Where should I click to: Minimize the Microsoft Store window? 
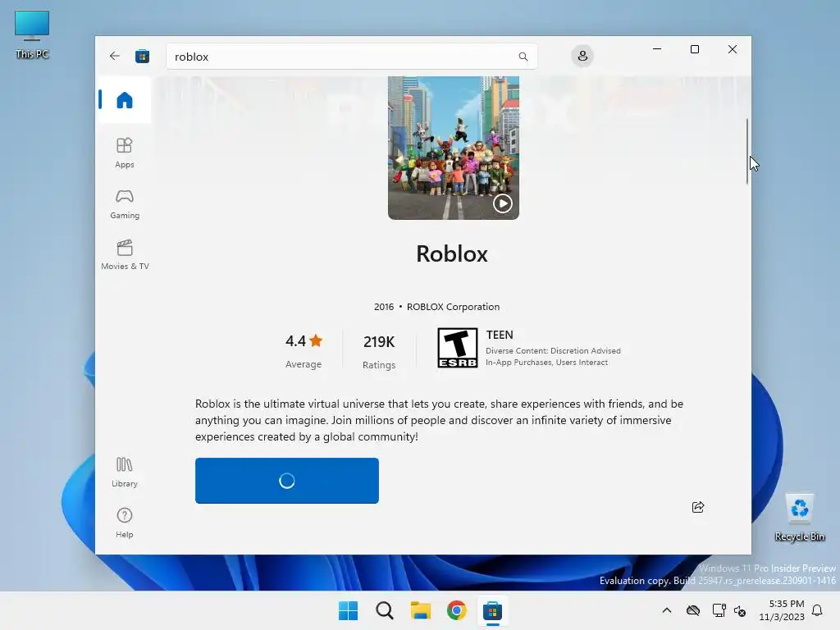[x=657, y=49]
